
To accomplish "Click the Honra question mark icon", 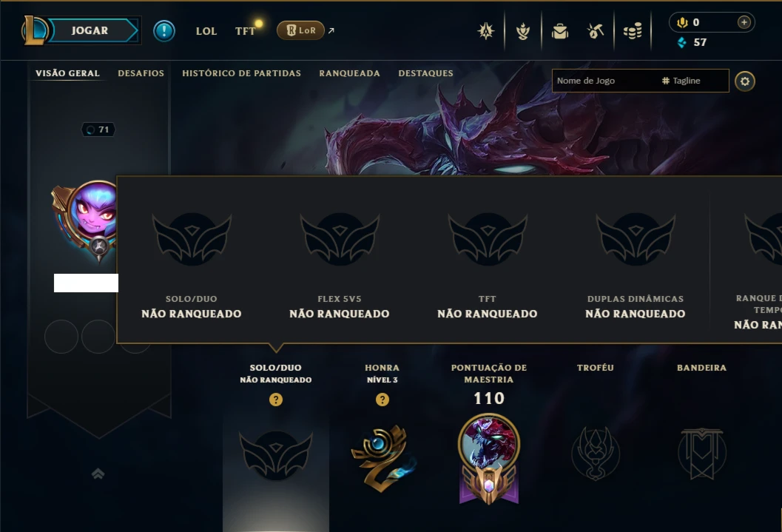I will click(x=382, y=400).
